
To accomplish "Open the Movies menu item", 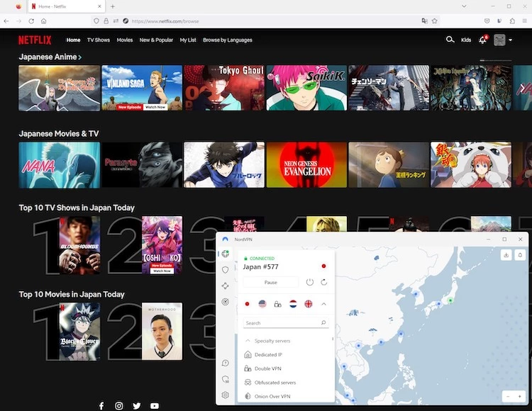I will [x=125, y=40].
